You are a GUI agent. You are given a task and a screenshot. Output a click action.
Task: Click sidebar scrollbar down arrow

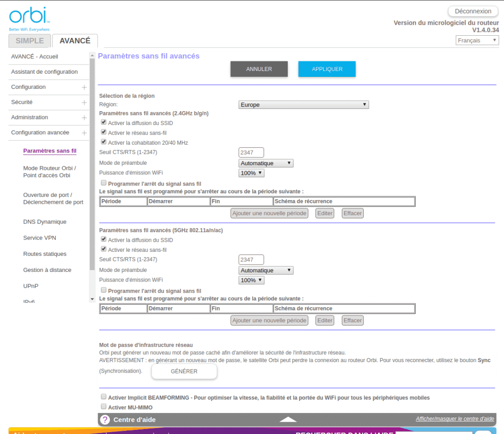click(92, 299)
